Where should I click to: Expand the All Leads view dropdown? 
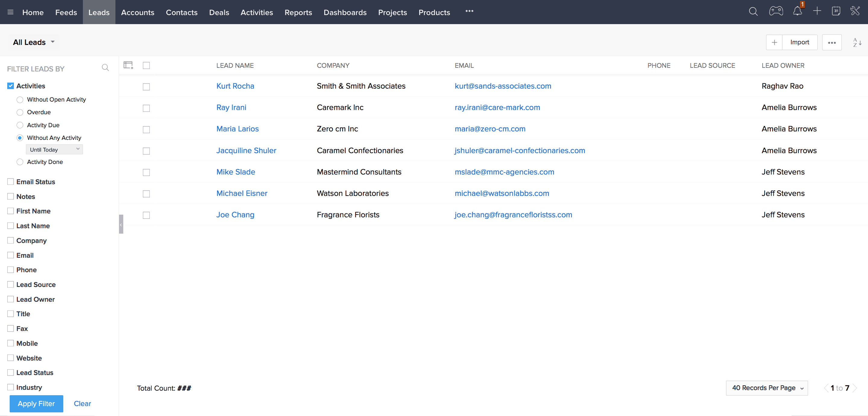tap(34, 42)
